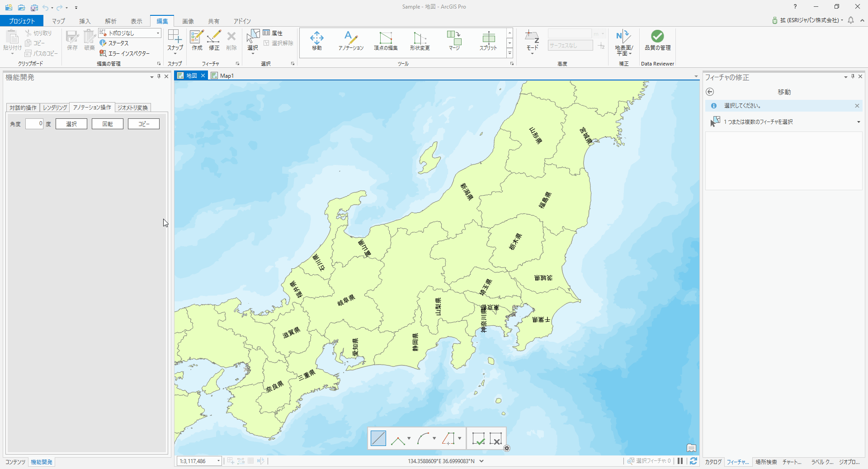Viewport: 868px width, 469px height.
Task: Open the 表示 ribbon tab
Action: click(x=137, y=21)
